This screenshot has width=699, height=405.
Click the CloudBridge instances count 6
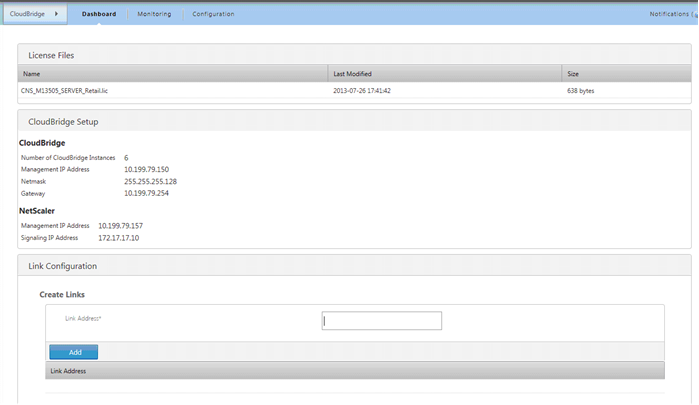tap(126, 158)
